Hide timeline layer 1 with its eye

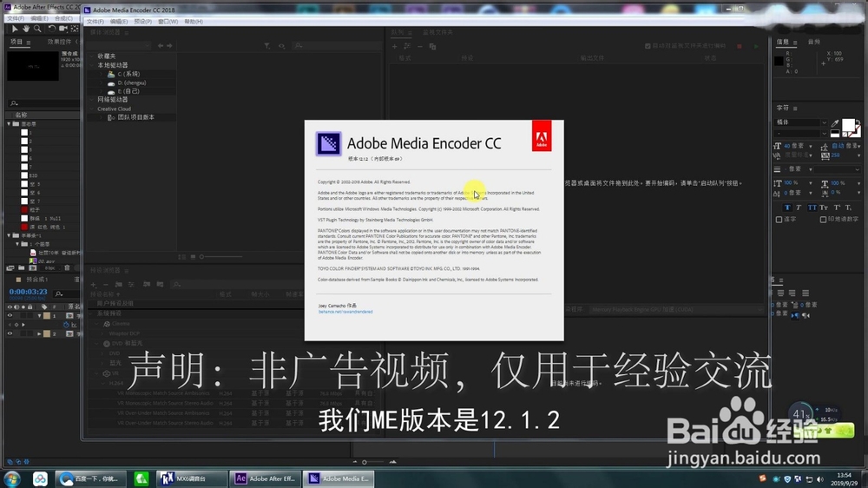pyautogui.click(x=10, y=316)
